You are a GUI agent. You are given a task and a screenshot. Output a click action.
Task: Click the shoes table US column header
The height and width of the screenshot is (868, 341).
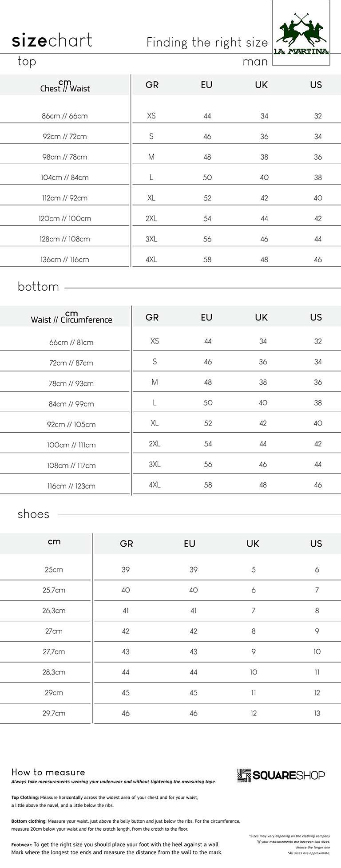coord(316,544)
